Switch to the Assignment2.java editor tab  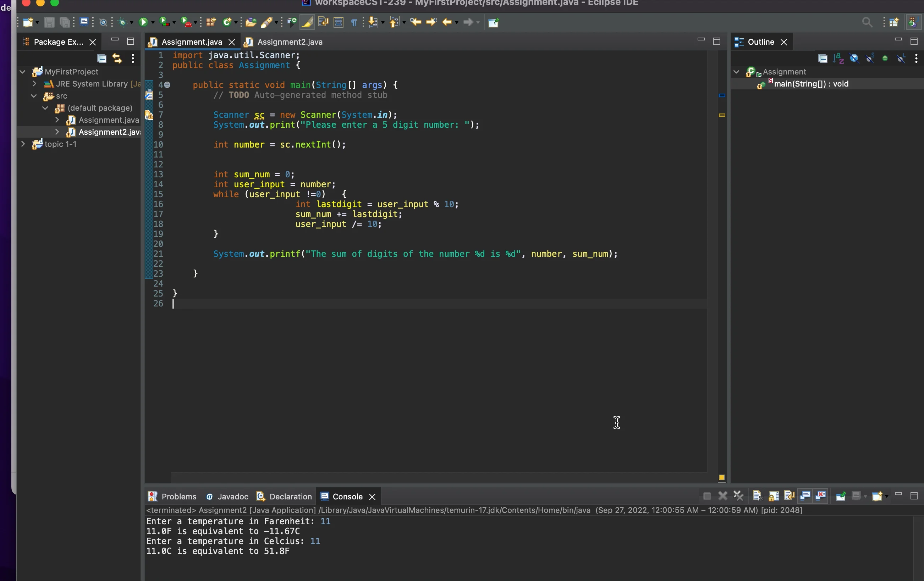click(x=284, y=42)
